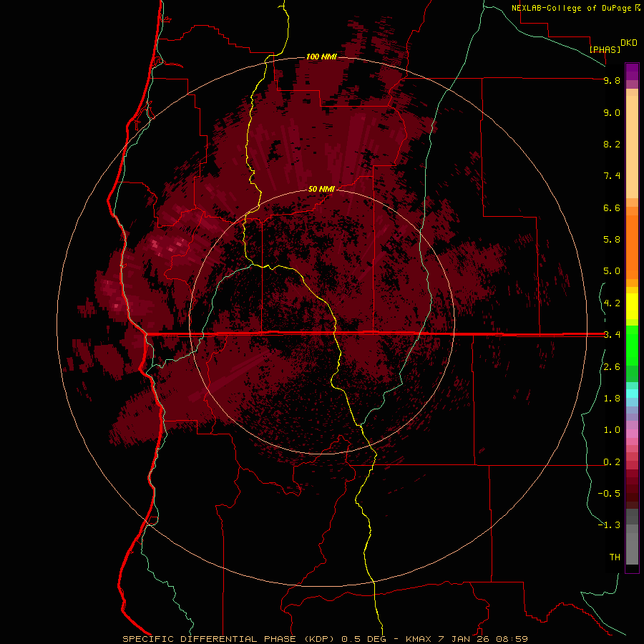The width and height of the screenshot is (644, 644).
Task: Click the 6.6 colorbar scale value
Action: (x=612, y=208)
